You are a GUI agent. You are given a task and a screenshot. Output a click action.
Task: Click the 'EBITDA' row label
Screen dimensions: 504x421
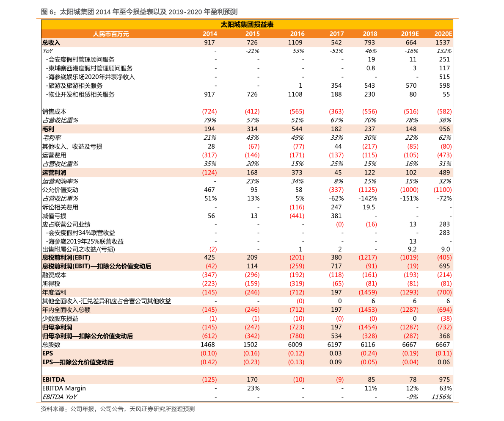coord(53,379)
